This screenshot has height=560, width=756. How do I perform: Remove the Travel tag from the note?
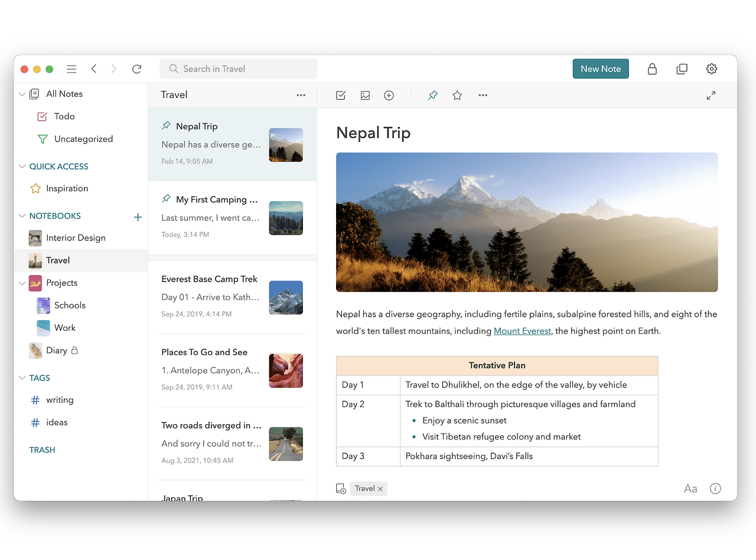pyautogui.click(x=380, y=489)
